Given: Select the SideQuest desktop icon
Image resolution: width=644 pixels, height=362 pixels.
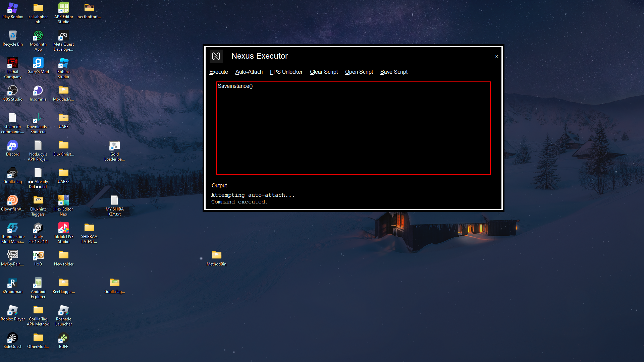Looking at the screenshot, I should 13,339.
